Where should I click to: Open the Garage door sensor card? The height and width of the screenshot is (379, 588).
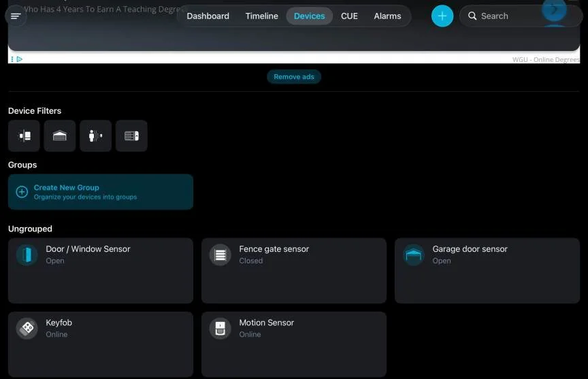487,271
